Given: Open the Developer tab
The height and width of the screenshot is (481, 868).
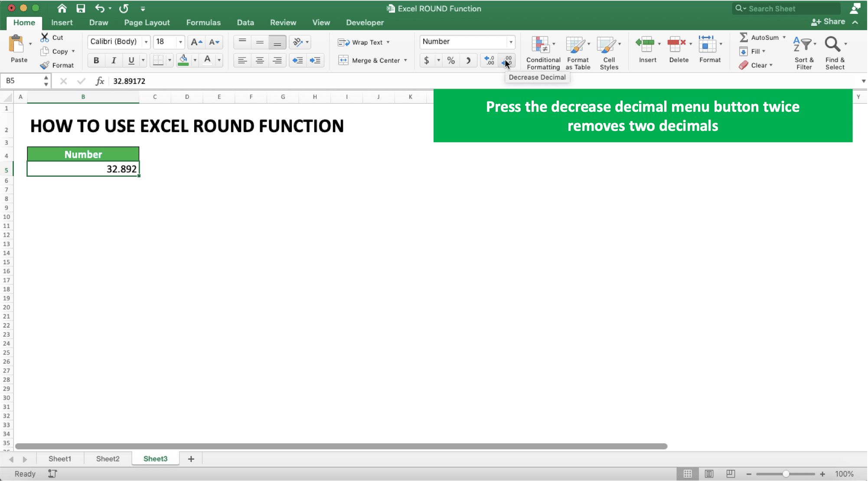Looking at the screenshot, I should [x=365, y=23].
